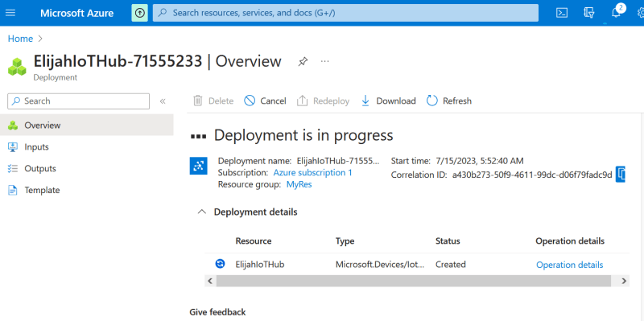
Task: Click the horizontal scrollbar right arrow
Action: 624,282
